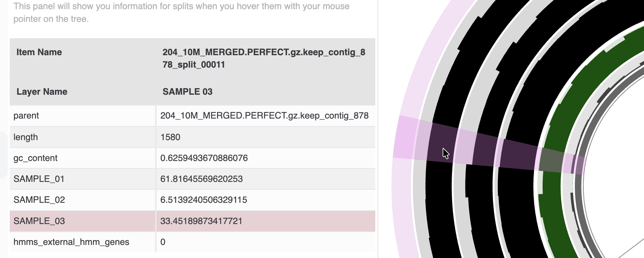Select the highlighted SAMPLE_03 row label
This screenshot has height=258, width=644.
[39, 221]
